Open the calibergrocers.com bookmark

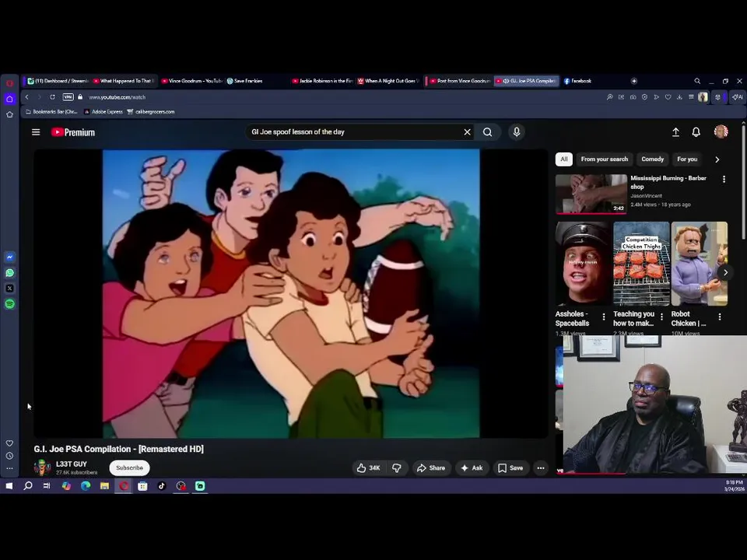coord(150,112)
